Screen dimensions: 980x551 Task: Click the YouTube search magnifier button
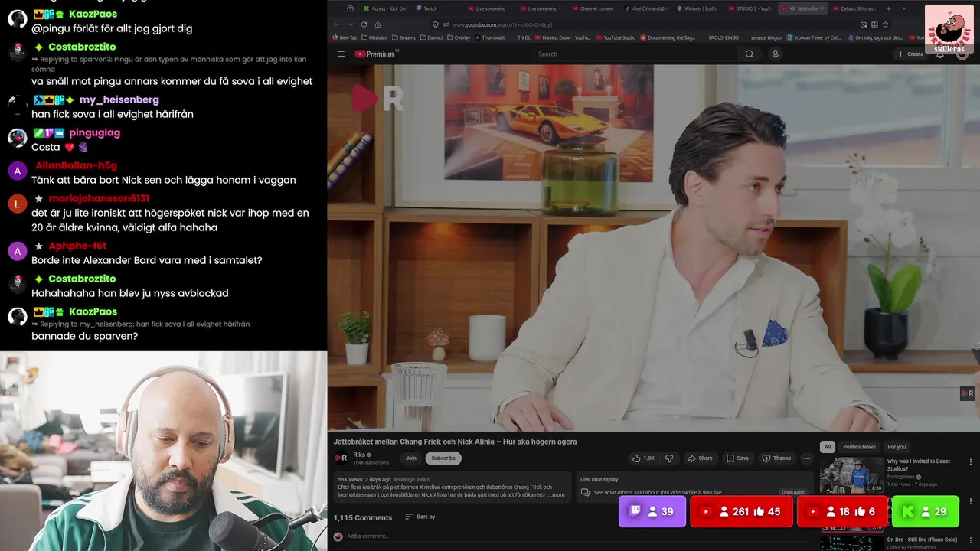click(x=750, y=54)
